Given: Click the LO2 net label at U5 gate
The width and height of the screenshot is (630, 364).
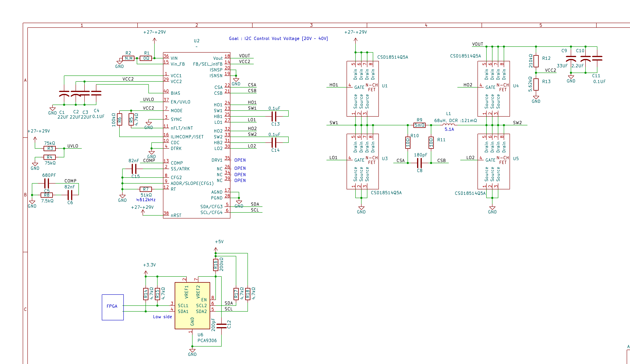Looking at the screenshot, I should pyautogui.click(x=470, y=158).
